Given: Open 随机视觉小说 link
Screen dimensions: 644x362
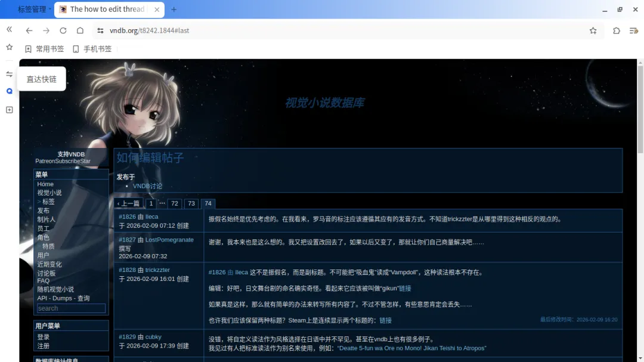Looking at the screenshot, I should point(55,289).
